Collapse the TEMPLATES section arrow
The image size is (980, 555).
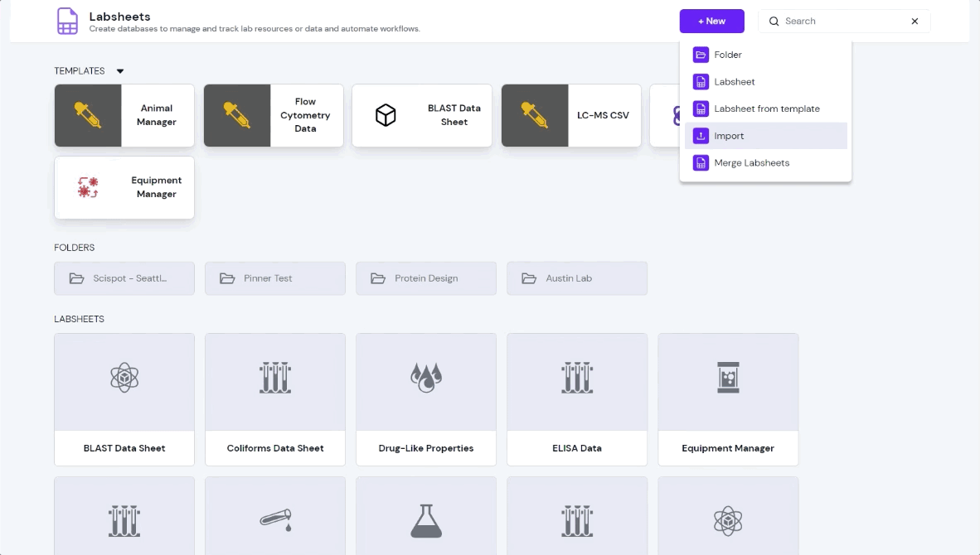point(120,71)
